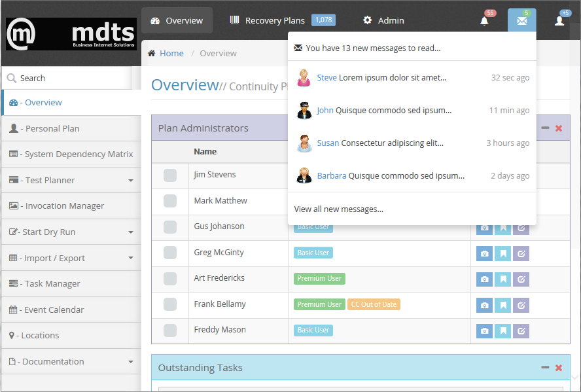Click camera icon for Frank Bellamy

484,306
